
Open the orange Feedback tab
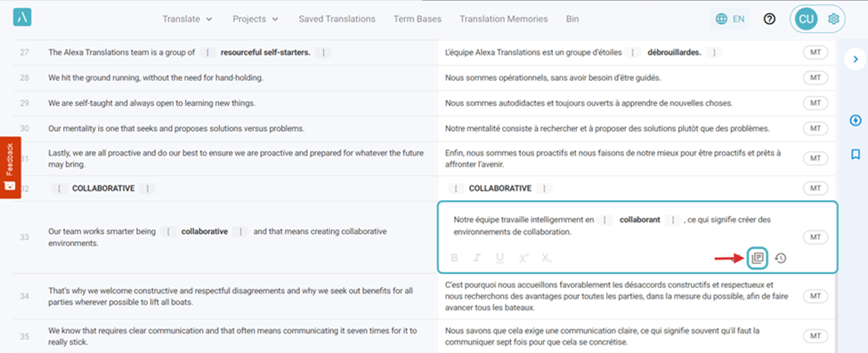[11, 167]
